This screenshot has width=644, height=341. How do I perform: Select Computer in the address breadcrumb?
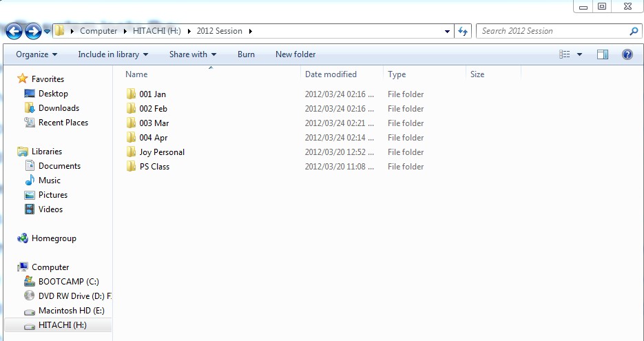[98, 31]
